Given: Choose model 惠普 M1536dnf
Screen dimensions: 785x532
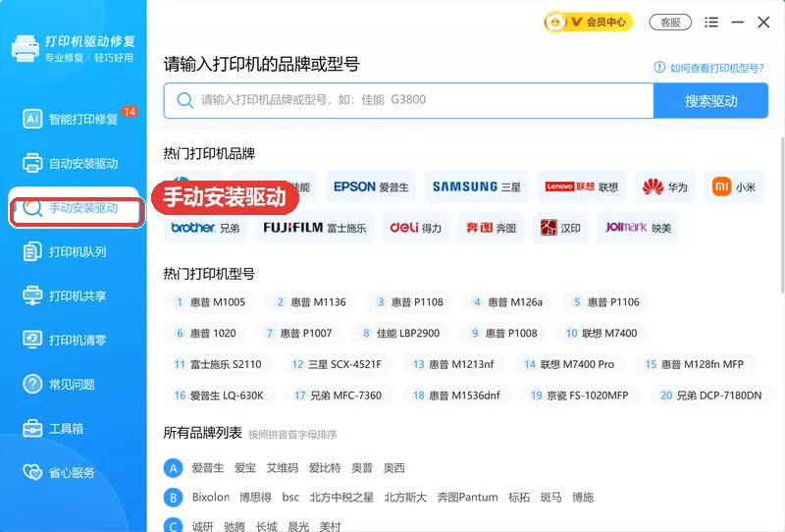Looking at the screenshot, I should pyautogui.click(x=456, y=396).
